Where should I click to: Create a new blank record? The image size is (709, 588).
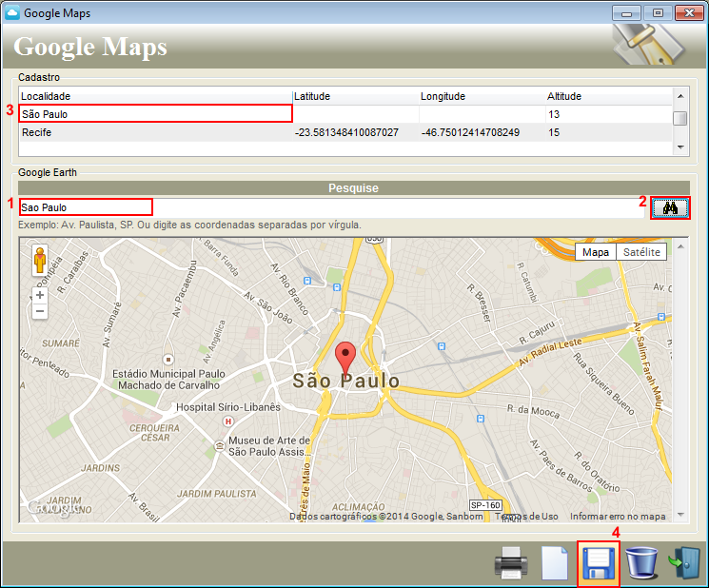click(555, 562)
